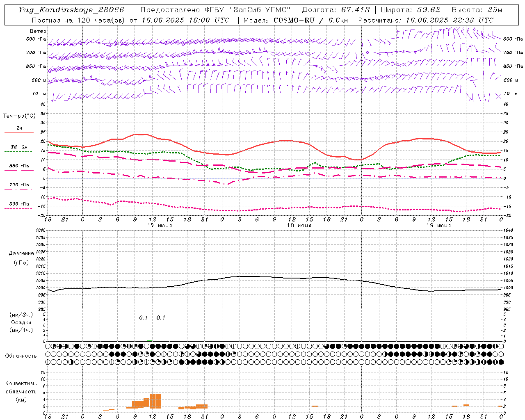Click the Ветер wind panel label
Screen dimensions: 525x420
tap(38, 31)
